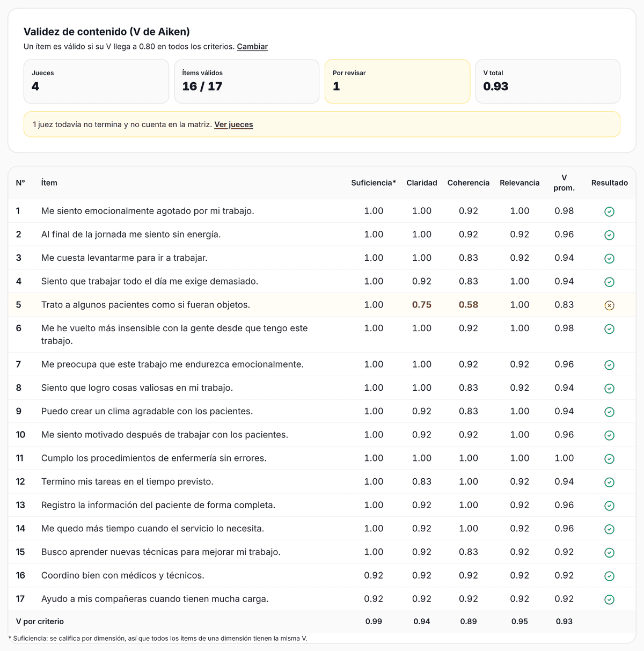Click the result check icon for item 6
The image size is (644, 651).
click(x=609, y=329)
